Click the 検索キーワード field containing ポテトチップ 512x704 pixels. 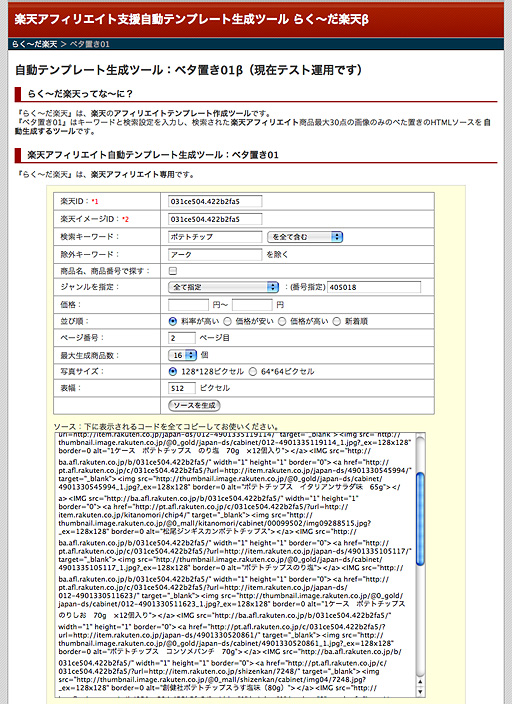point(215,237)
